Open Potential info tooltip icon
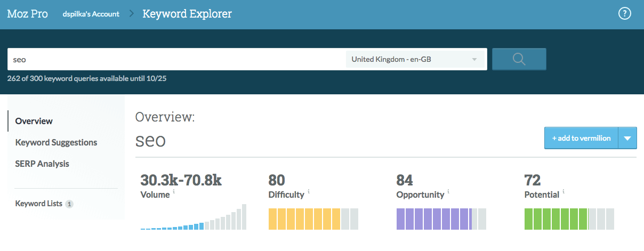This screenshot has height=251, width=644. click(x=563, y=192)
